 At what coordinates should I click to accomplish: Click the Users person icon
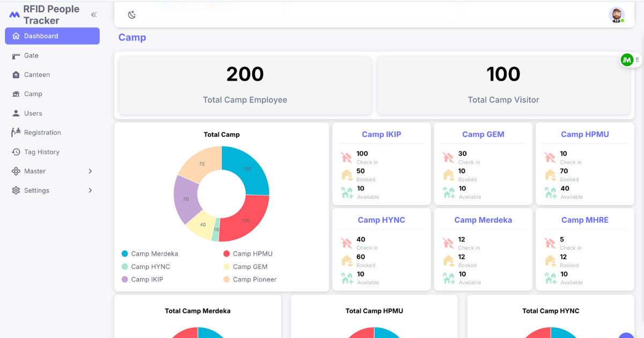coord(16,113)
